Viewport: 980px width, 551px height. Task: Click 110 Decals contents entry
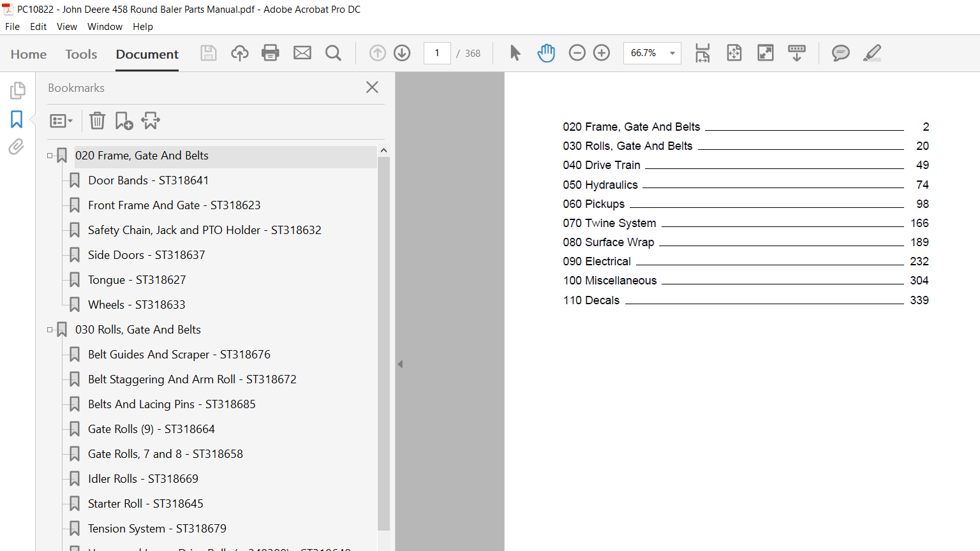[746, 300]
